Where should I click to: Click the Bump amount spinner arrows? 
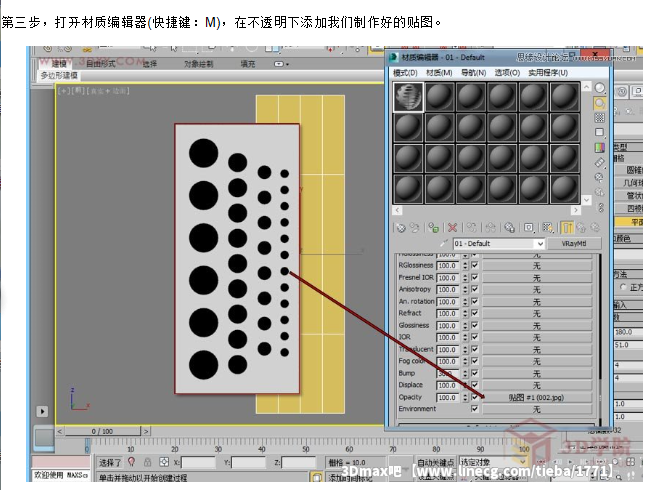(465, 373)
